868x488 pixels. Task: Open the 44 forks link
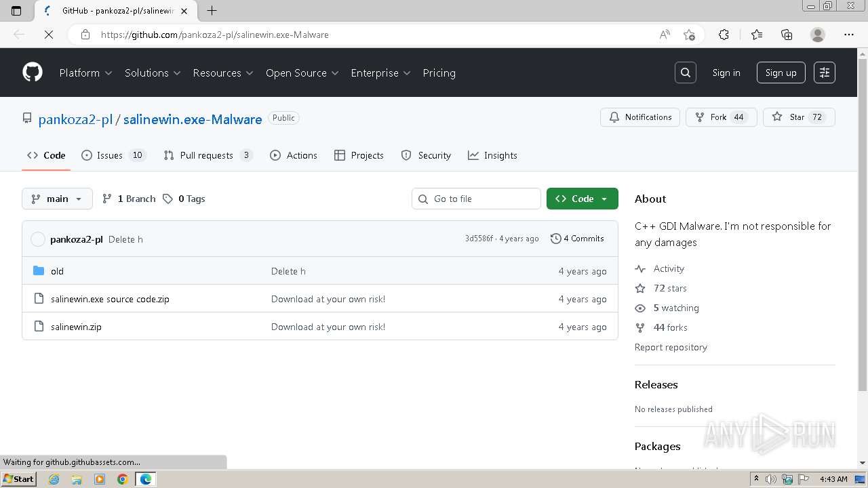(661, 327)
